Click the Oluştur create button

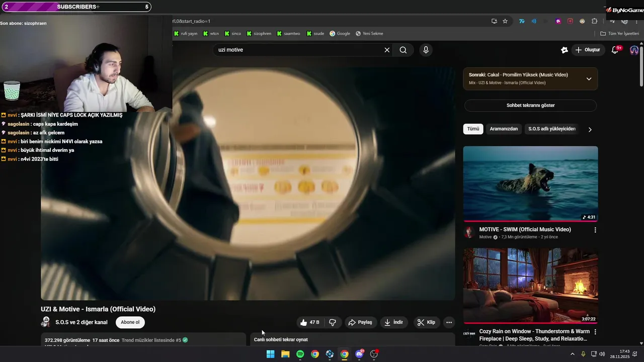coord(588,50)
